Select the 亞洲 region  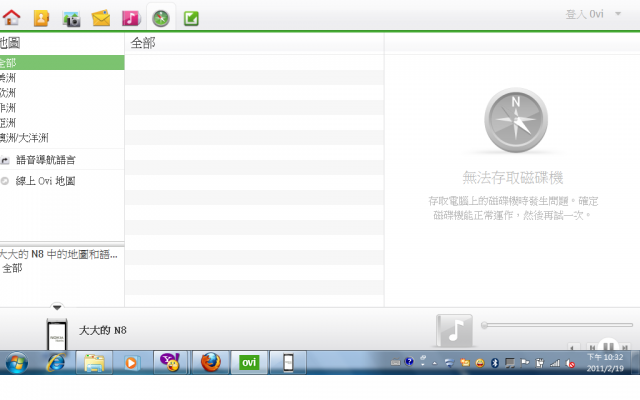tap(8, 123)
